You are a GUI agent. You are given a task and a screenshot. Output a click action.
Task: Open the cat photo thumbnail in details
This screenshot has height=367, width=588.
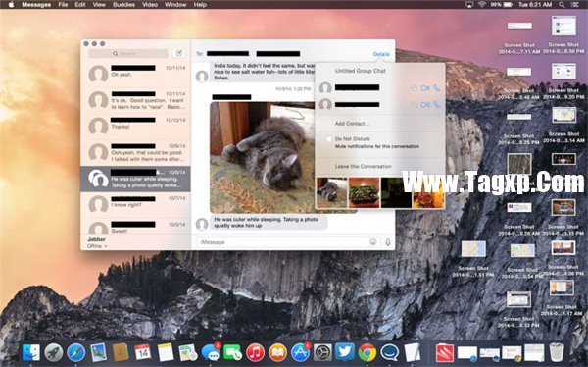tap(332, 192)
